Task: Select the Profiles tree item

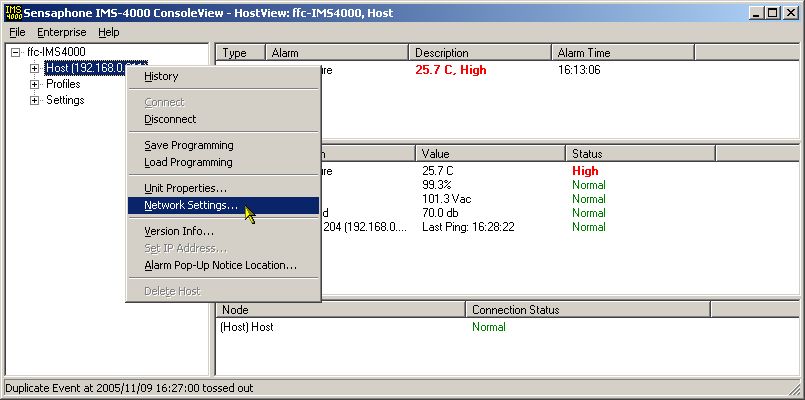Action: pyautogui.click(x=63, y=84)
